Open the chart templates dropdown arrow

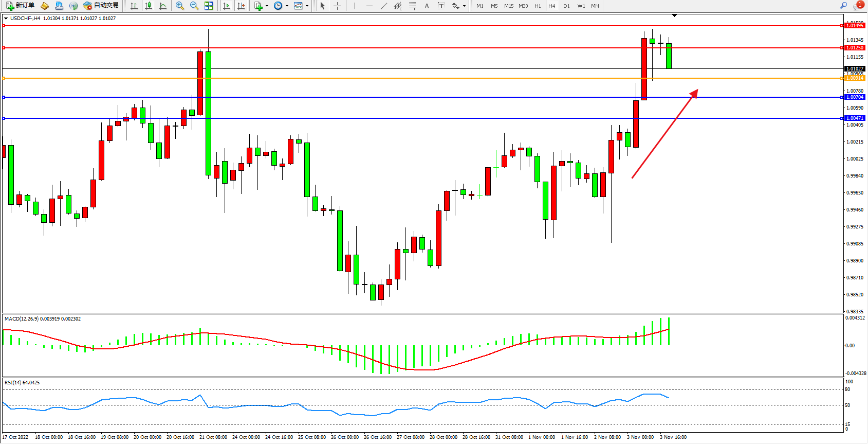(x=307, y=6)
